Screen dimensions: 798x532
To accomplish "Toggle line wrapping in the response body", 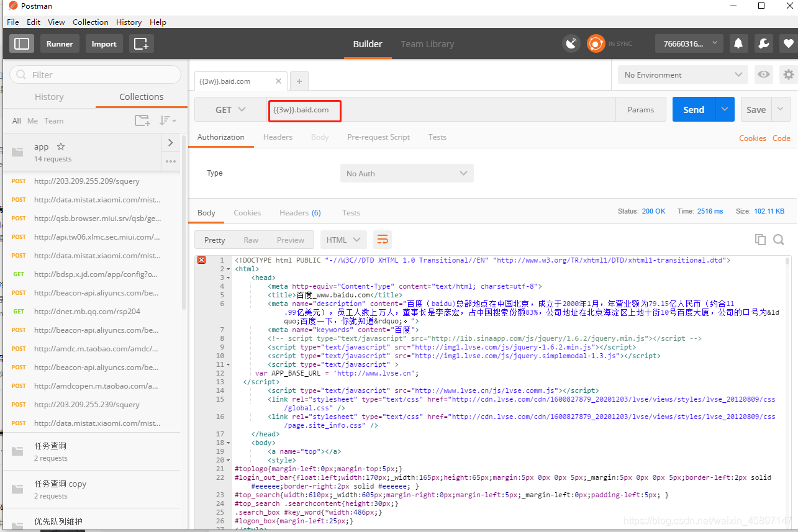I will (x=383, y=240).
